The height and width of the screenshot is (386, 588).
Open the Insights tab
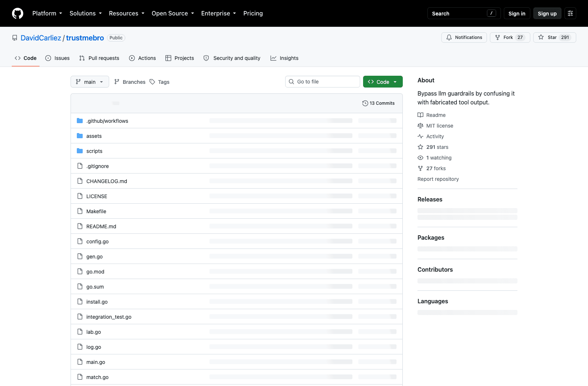tap(284, 58)
